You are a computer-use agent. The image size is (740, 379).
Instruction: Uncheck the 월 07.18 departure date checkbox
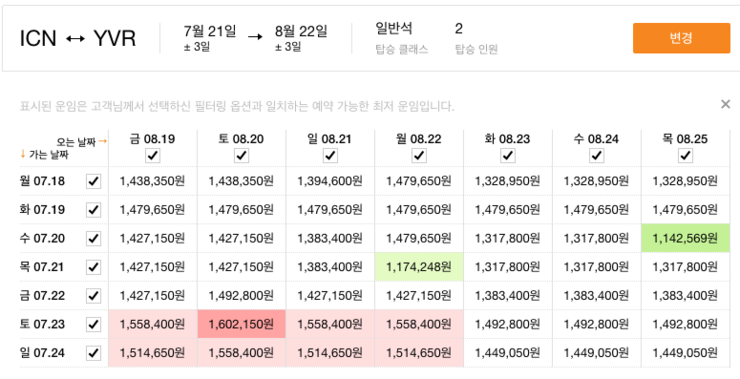pyautogui.click(x=94, y=181)
